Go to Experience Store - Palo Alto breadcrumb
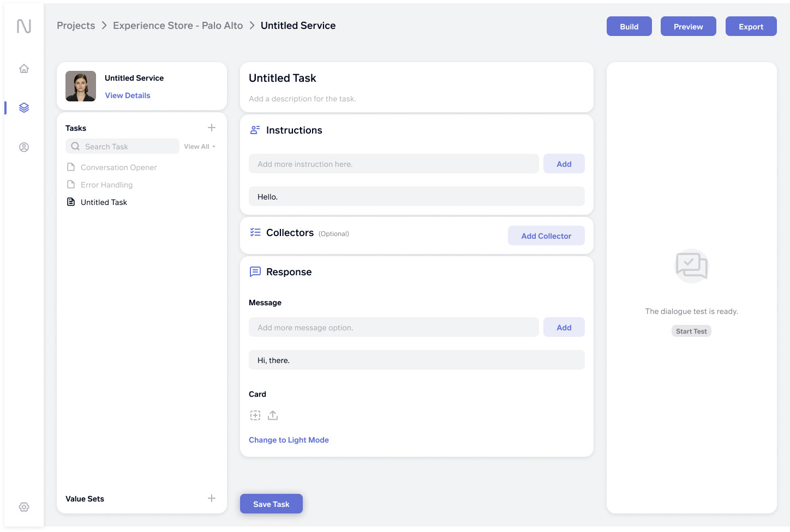 178,26
